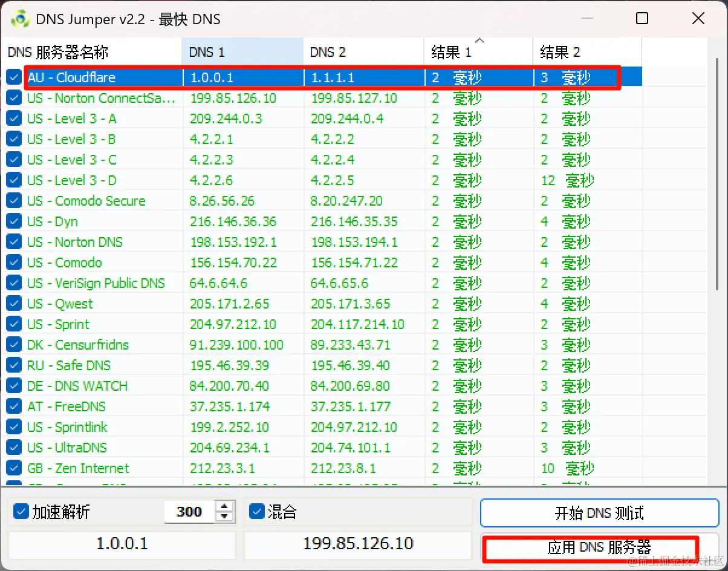Select the US - Level 3 - B row
Image resolution: width=728 pixels, height=571 pixels.
click(x=354, y=139)
